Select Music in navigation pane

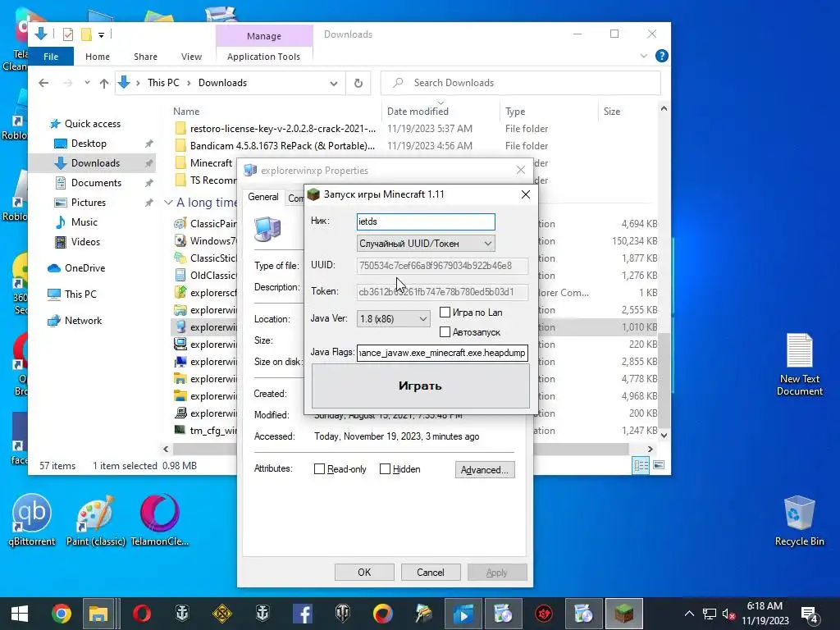[x=84, y=221]
